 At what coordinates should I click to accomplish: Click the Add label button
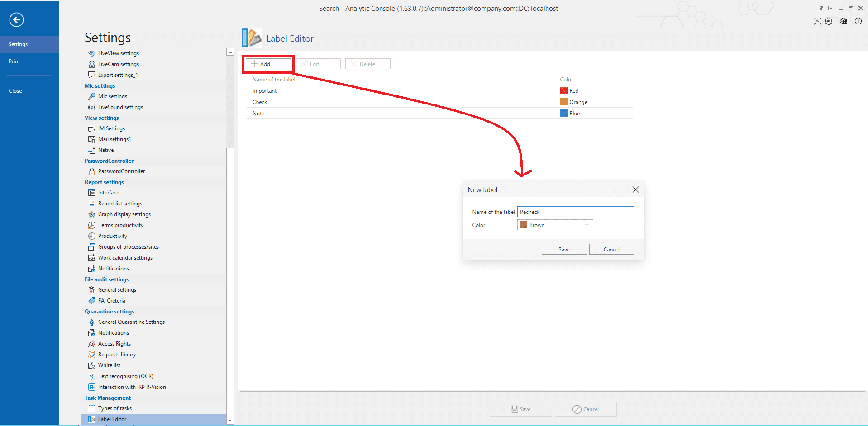[x=268, y=64]
